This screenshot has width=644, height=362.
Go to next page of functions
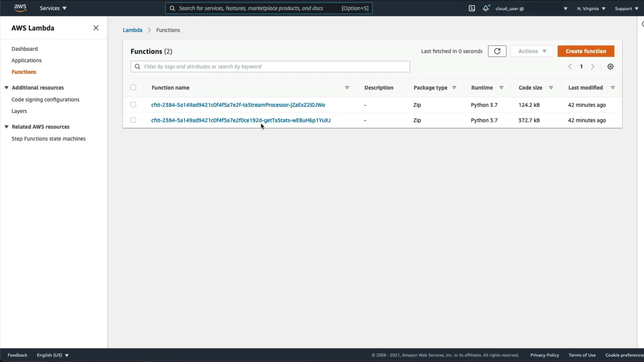tap(593, 67)
